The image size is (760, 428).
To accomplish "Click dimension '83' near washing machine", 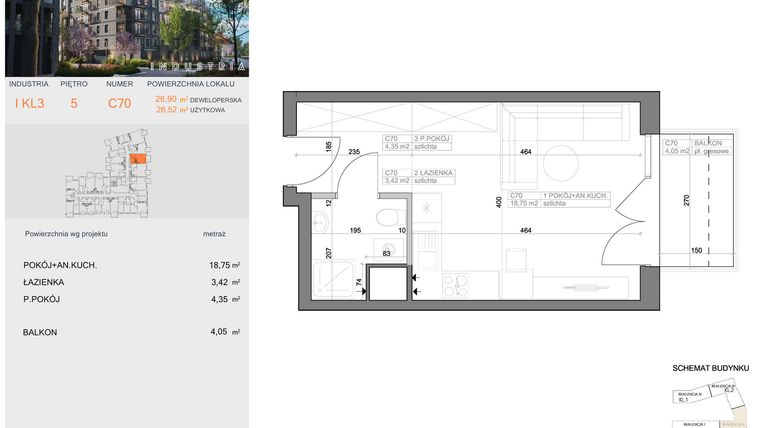I will coord(386,253).
